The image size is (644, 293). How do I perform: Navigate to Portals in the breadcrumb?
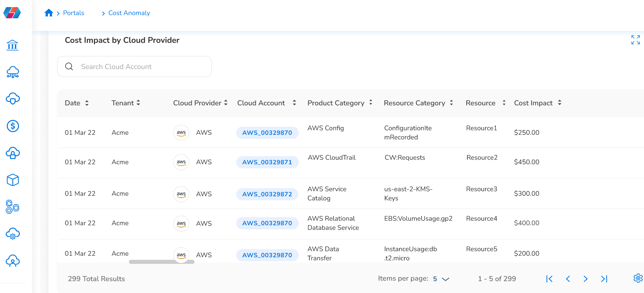[x=74, y=13]
